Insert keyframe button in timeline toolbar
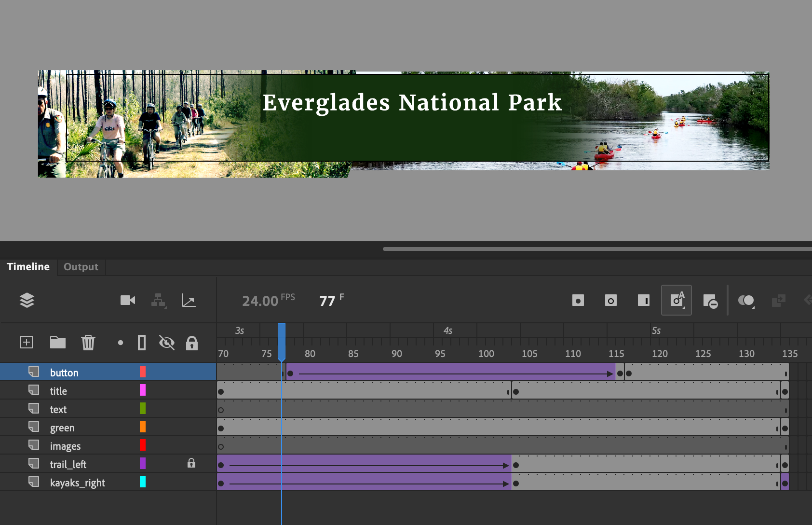This screenshot has width=812, height=525. click(578, 300)
